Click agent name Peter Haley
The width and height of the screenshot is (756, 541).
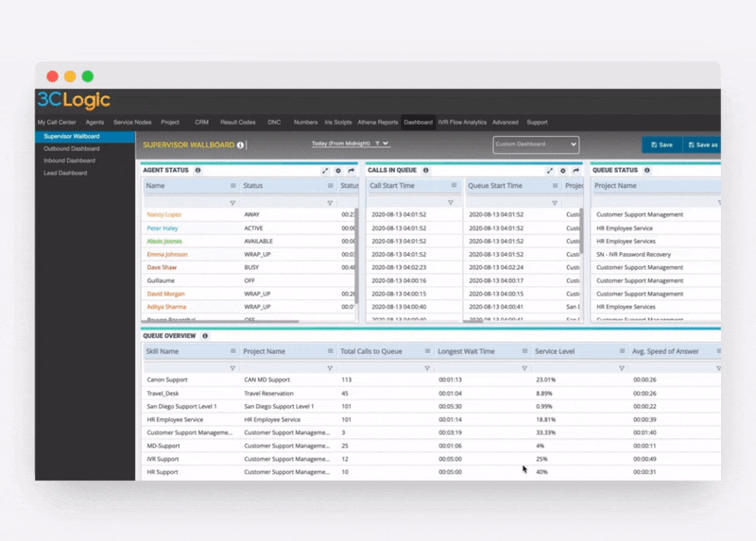163,228
